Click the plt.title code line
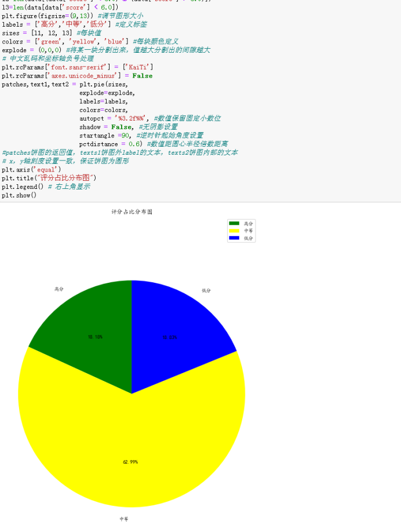This screenshot has width=401, height=532. (x=49, y=178)
